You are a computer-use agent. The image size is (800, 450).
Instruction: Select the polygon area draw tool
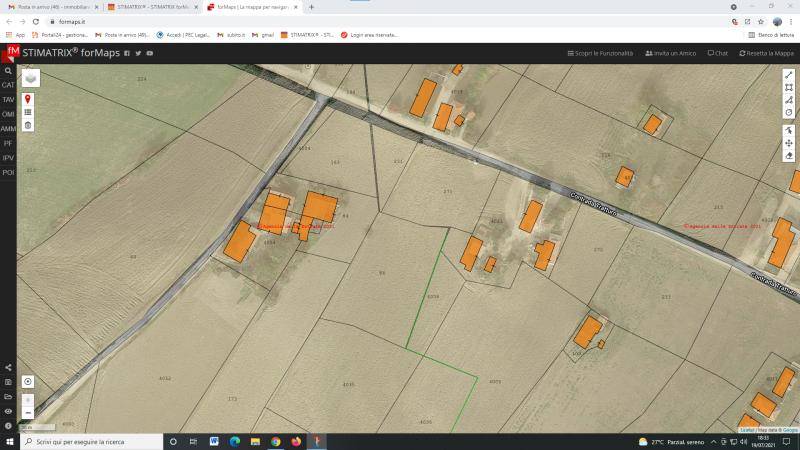(789, 87)
